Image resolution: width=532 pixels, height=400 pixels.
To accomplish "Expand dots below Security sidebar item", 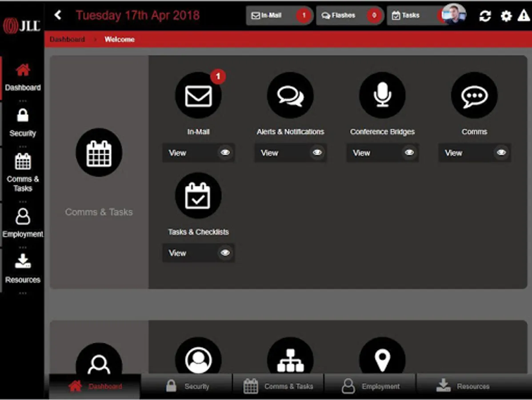I will 22,147.
